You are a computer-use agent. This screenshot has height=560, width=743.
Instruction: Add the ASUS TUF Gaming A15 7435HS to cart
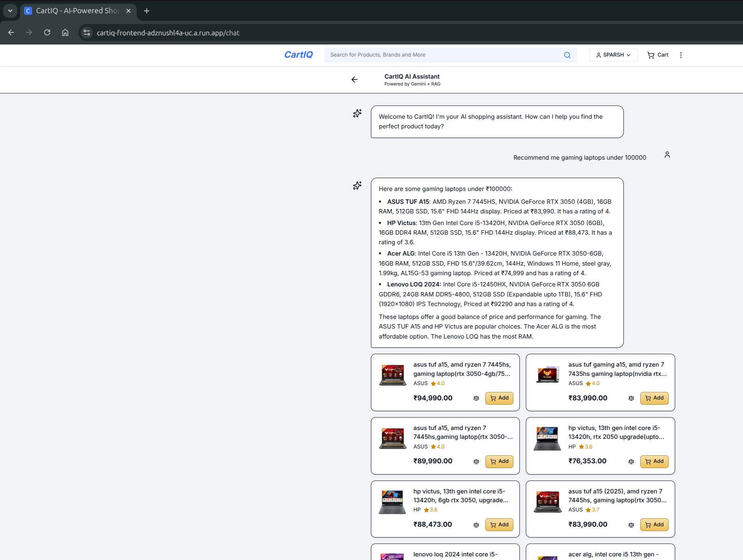click(654, 398)
